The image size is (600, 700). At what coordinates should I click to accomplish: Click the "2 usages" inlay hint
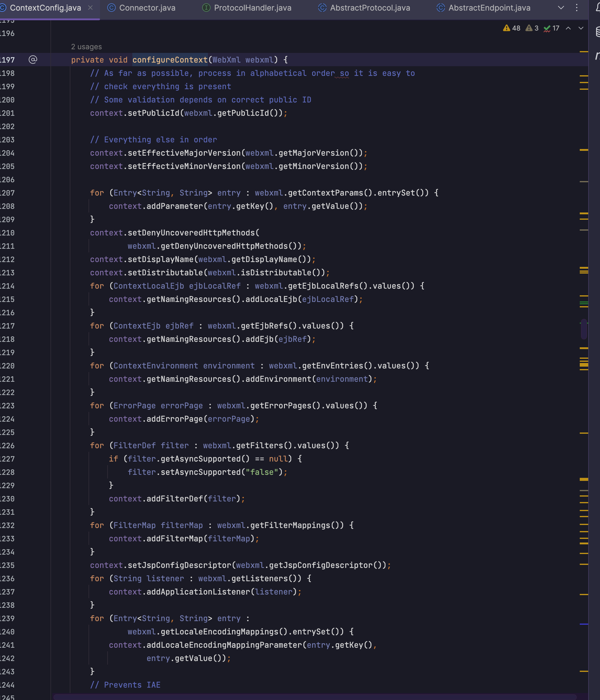pos(86,47)
